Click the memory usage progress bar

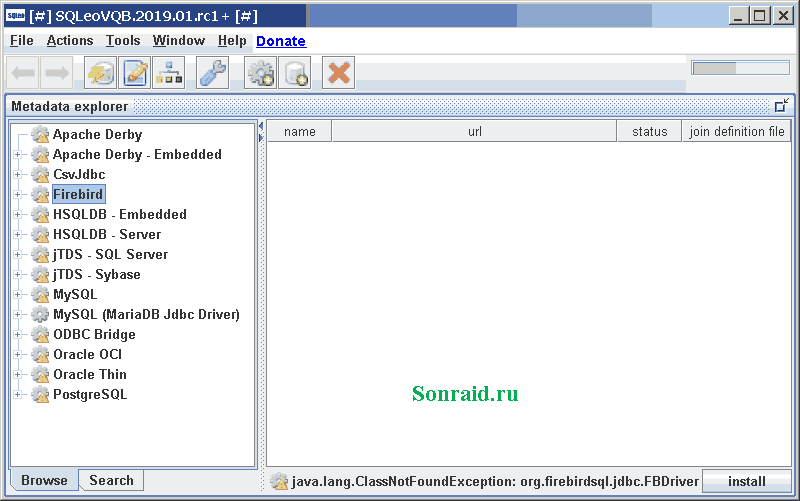740,68
